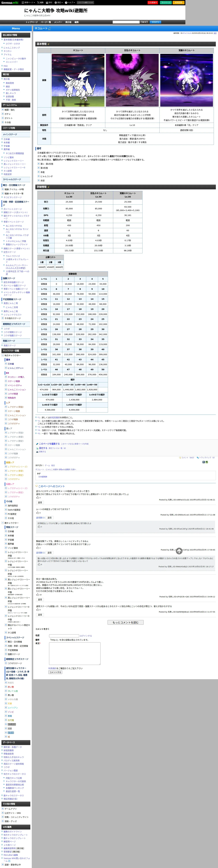Click the コメント(643) speech bubble icon
This screenshot has height=868, width=218.
180,458
